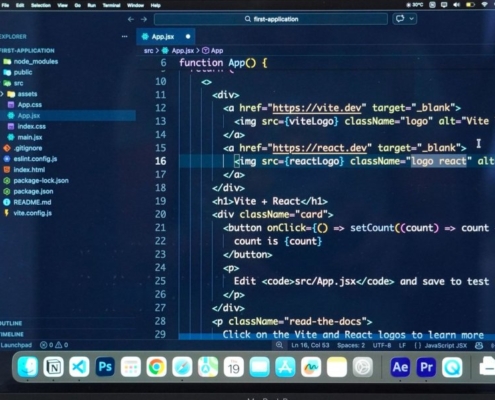The image size is (495, 400).
Task: Change encoding via UTF-8 status item
Action: pos(382,345)
